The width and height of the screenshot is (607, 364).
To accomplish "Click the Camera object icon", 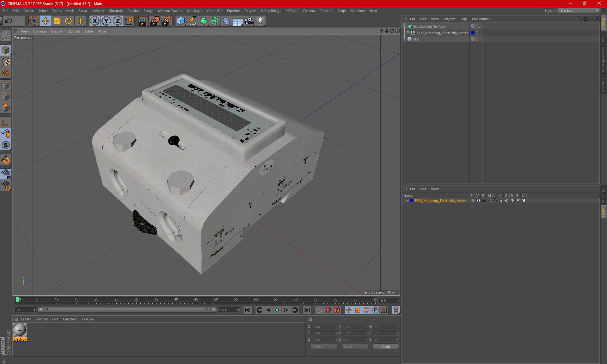I will coord(249,21).
